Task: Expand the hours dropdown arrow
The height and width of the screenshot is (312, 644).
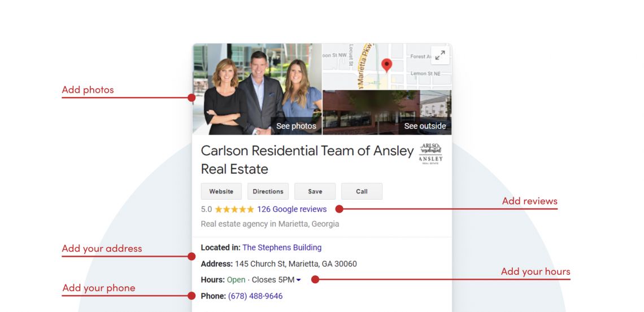Action: tap(299, 280)
